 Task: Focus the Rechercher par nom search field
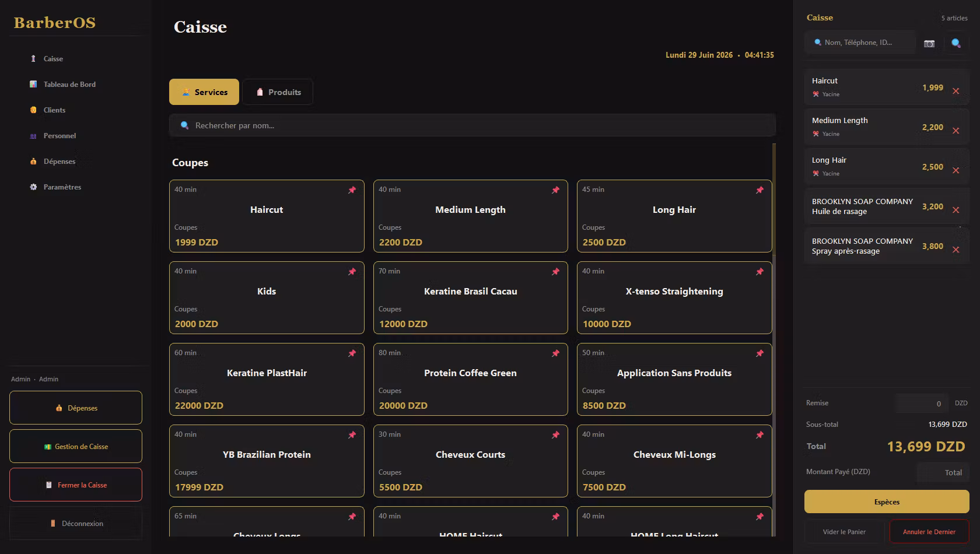coord(472,125)
